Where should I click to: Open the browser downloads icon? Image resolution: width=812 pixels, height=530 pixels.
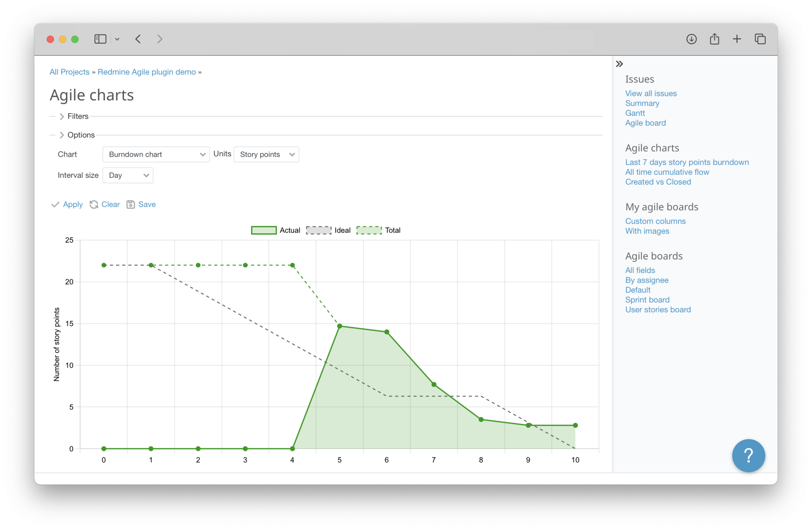pos(691,39)
